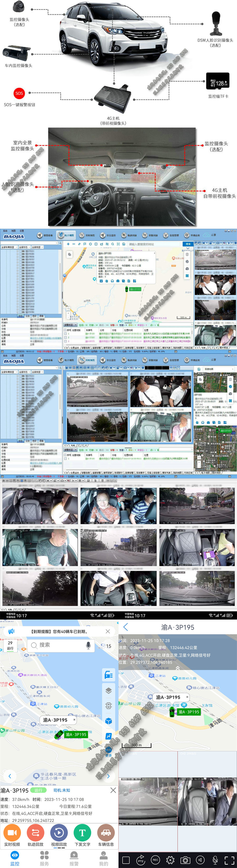The height and width of the screenshot is (868, 237).
Task: Dismiss the 到期提醒 expiry notification banner
Action: [x=108, y=632]
